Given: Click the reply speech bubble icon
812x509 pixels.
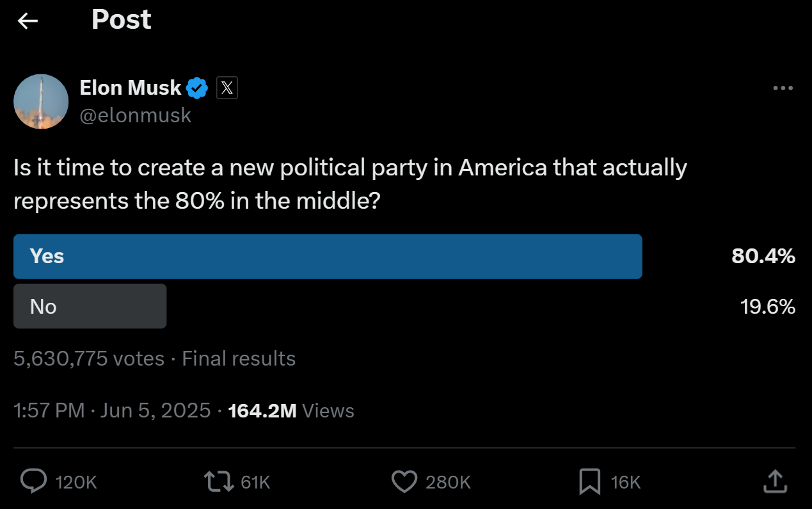Looking at the screenshot, I should [33, 481].
